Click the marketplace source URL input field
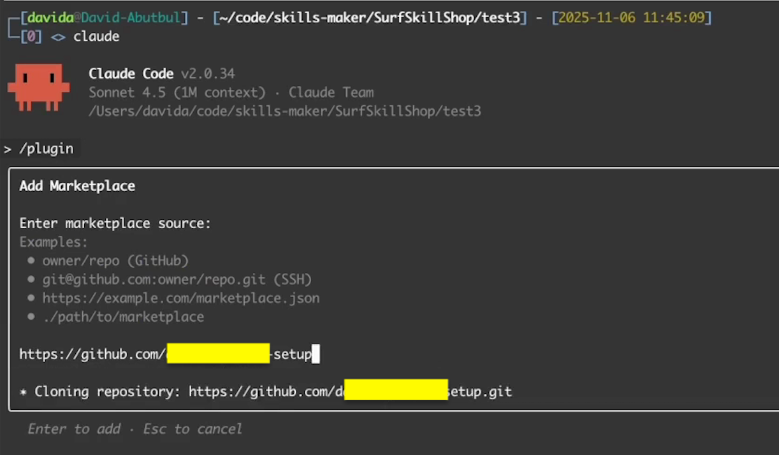 [169, 354]
